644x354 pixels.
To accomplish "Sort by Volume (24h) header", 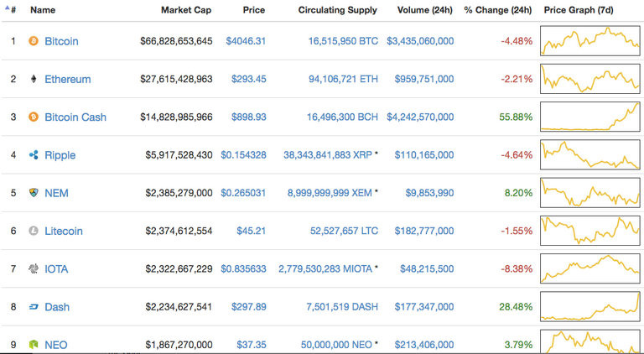I will pos(424,10).
